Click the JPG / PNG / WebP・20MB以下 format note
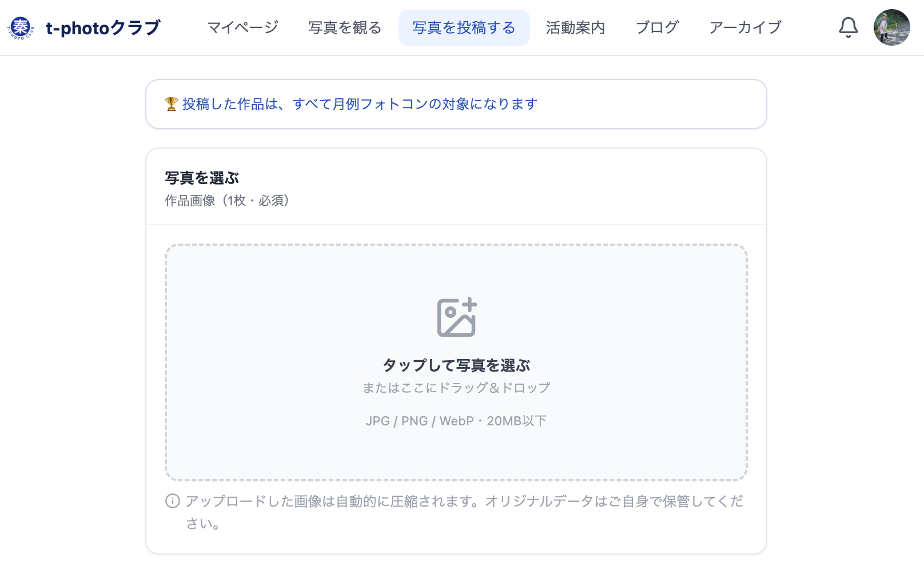This screenshot has height=566, width=924. click(456, 421)
